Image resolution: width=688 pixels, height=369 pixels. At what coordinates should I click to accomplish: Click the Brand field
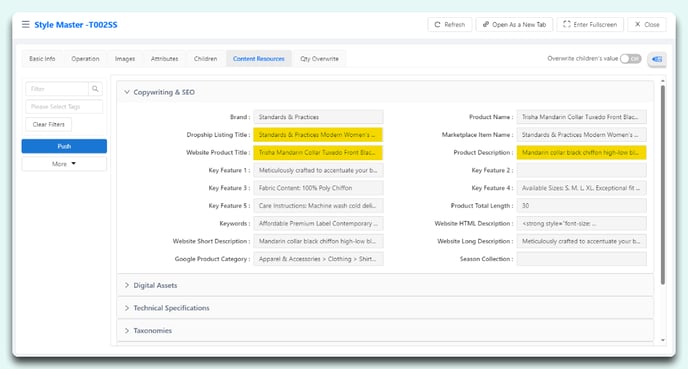(318, 117)
